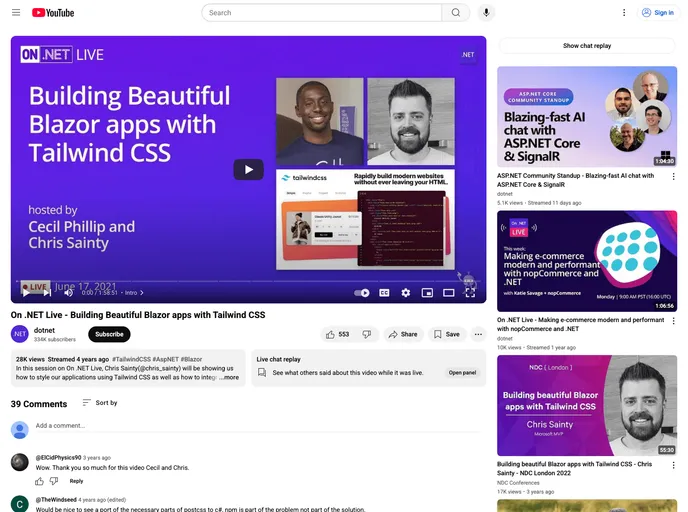Mute the video volume speaker icon
The width and height of the screenshot is (688, 512).
[x=68, y=293]
